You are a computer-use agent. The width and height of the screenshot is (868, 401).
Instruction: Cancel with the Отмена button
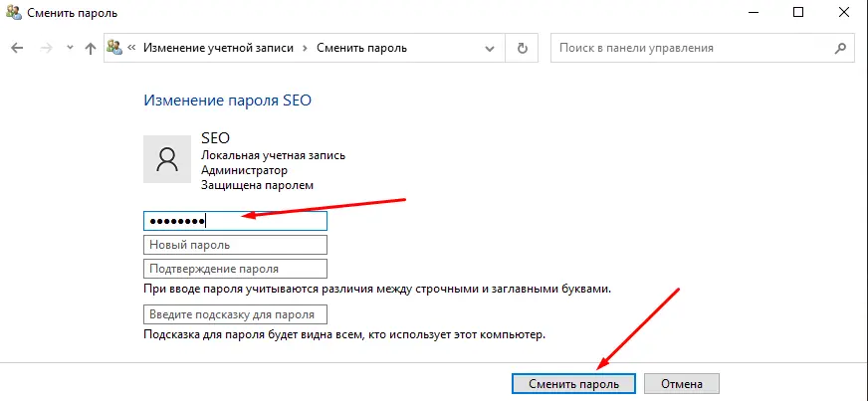pyautogui.click(x=681, y=384)
